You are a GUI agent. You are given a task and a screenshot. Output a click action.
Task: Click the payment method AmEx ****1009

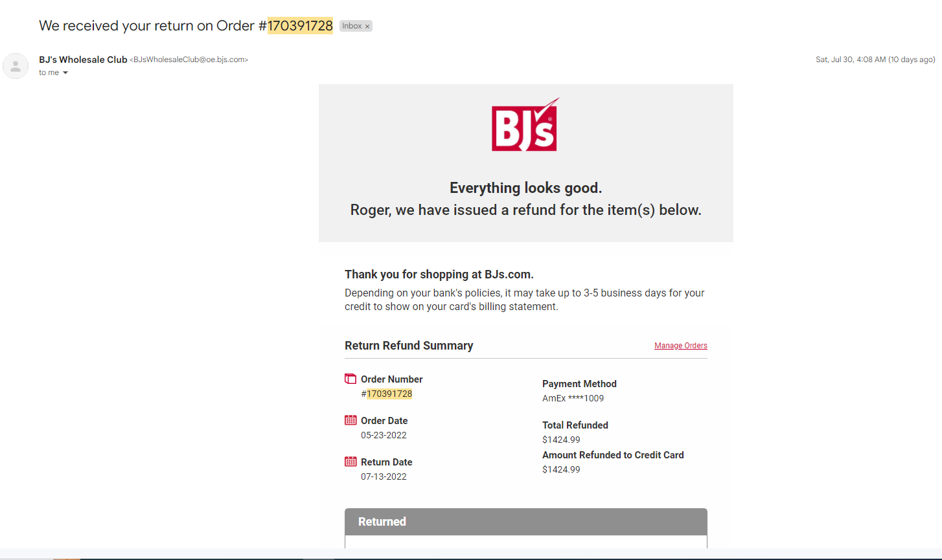(573, 398)
